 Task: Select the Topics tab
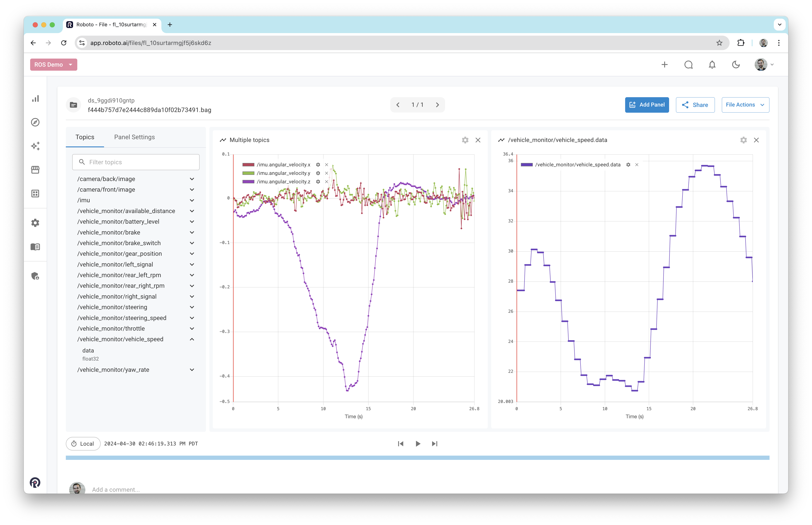tap(85, 137)
